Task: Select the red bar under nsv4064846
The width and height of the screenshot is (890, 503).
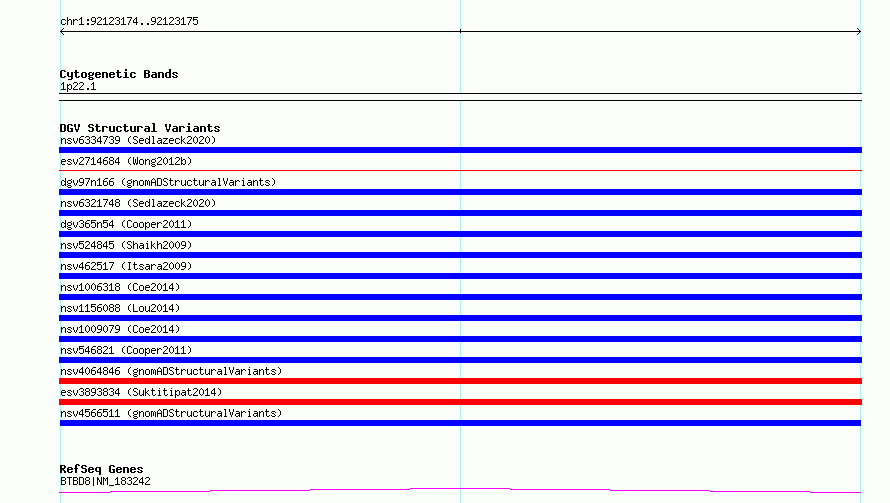Action: 460,381
